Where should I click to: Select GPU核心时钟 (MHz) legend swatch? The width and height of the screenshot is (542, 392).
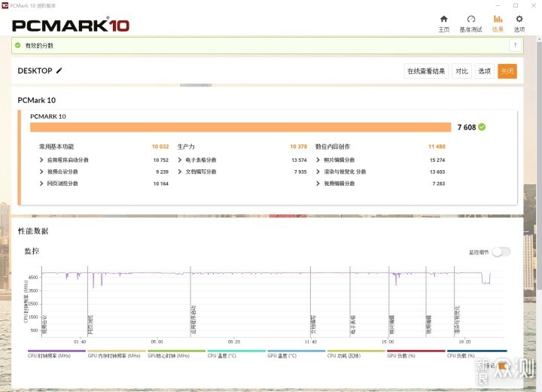(176, 351)
